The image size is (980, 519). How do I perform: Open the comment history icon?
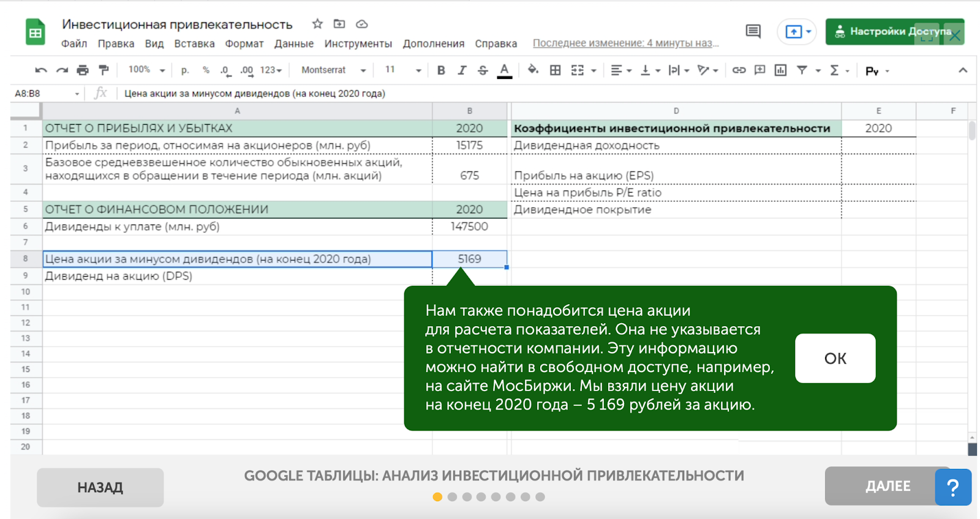753,31
